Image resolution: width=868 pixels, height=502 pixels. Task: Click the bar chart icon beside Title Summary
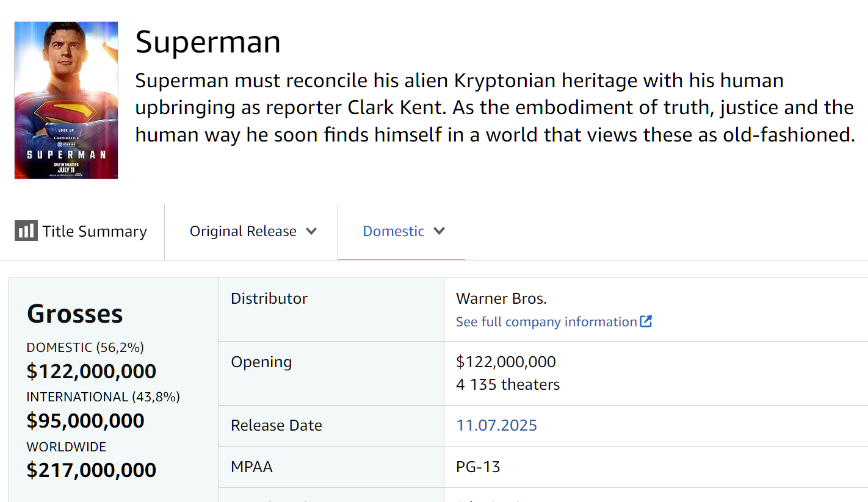click(26, 231)
